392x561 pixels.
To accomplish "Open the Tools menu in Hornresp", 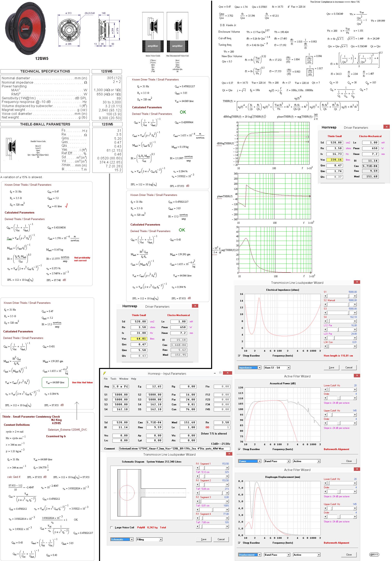I will [113, 379].
